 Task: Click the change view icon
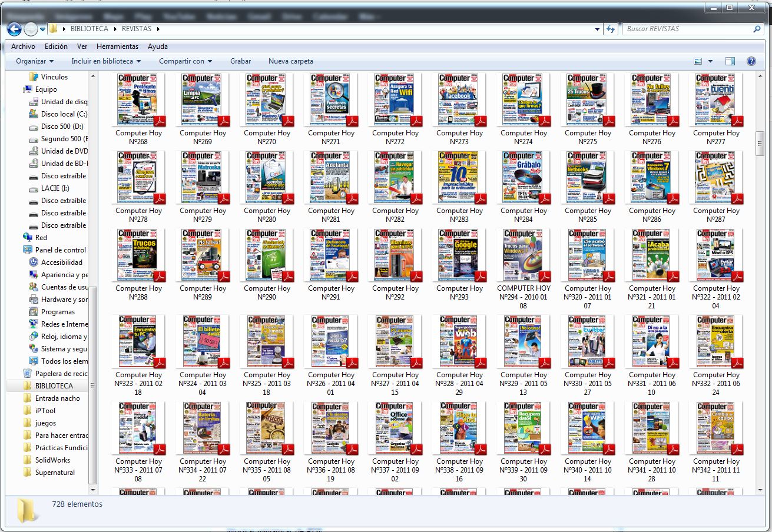point(698,61)
